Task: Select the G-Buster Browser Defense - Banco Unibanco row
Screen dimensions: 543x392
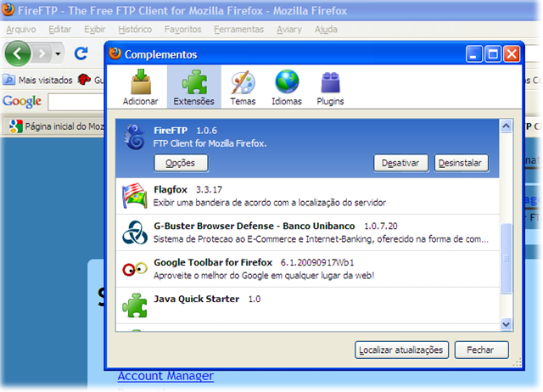Action: point(308,232)
